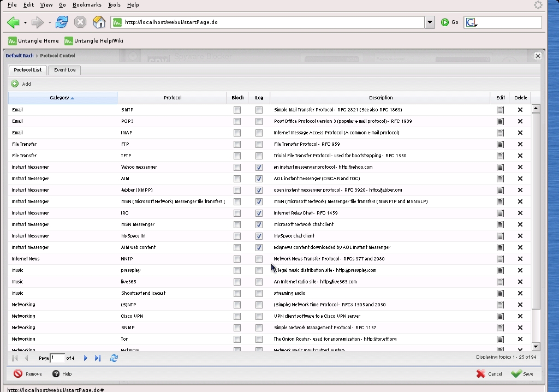
Task: Click the green Add icon
Action: tap(15, 84)
